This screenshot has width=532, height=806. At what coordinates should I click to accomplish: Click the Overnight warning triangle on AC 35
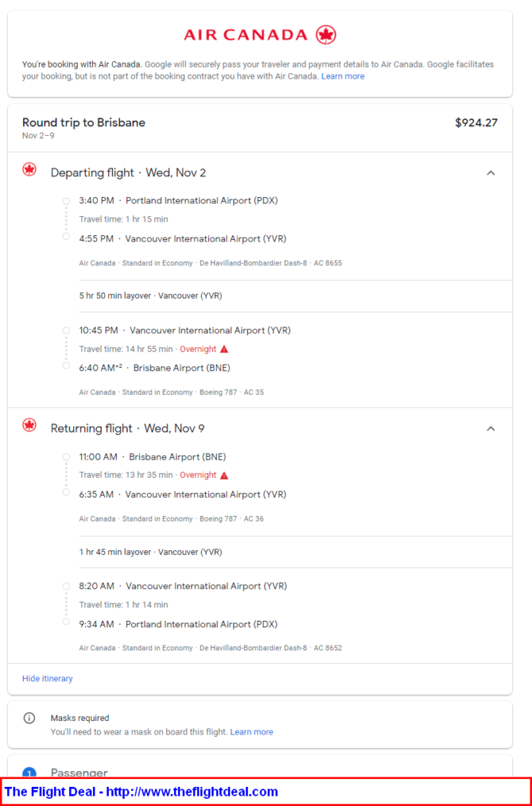pyautogui.click(x=224, y=349)
